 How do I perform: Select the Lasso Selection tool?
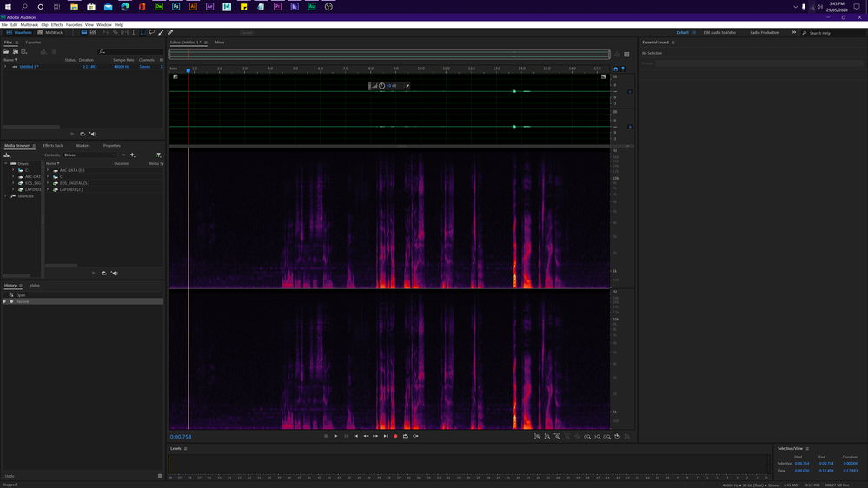(152, 33)
